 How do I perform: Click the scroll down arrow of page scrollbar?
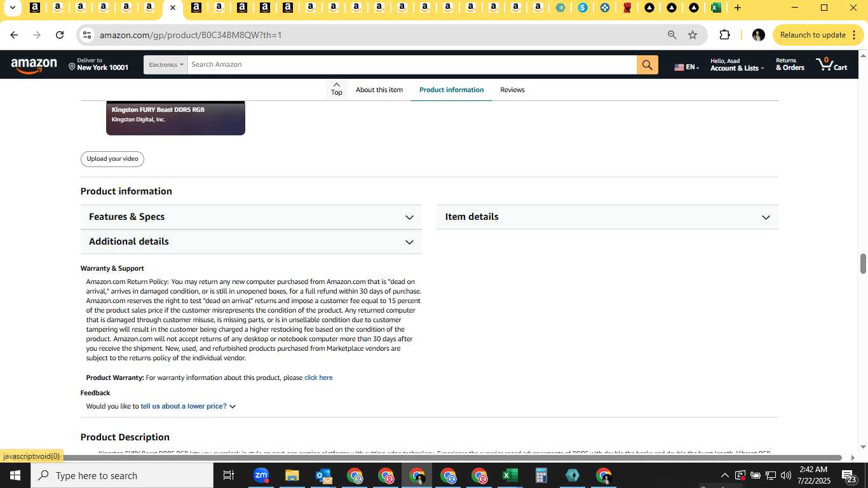(x=863, y=447)
